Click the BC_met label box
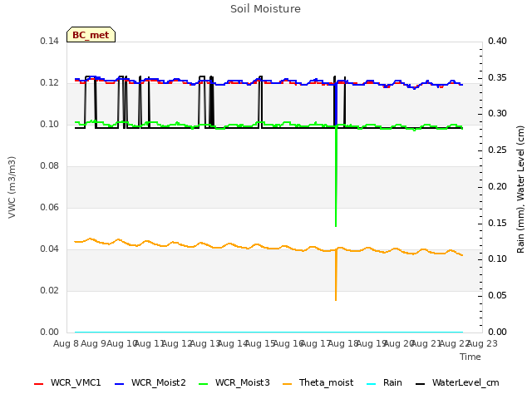This screenshot has height=399, width=532. [x=91, y=35]
